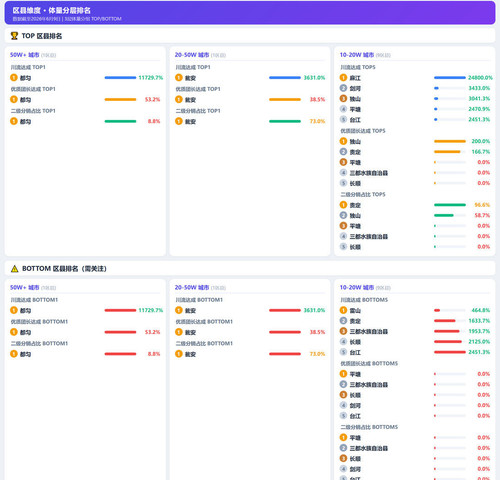The height and width of the screenshot is (480, 500).
Task: Click the 优质团长达成 TOP5 subheading
Action: click(x=363, y=131)
